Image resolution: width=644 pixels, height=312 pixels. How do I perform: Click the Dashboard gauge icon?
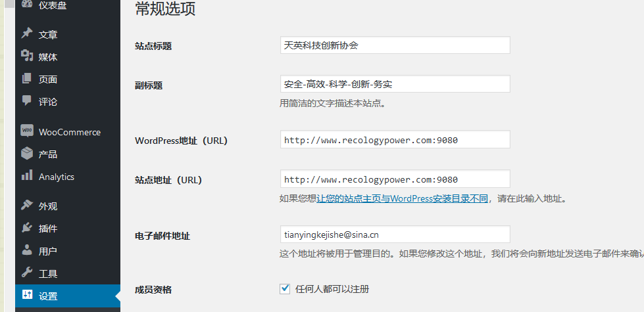pyautogui.click(x=27, y=4)
